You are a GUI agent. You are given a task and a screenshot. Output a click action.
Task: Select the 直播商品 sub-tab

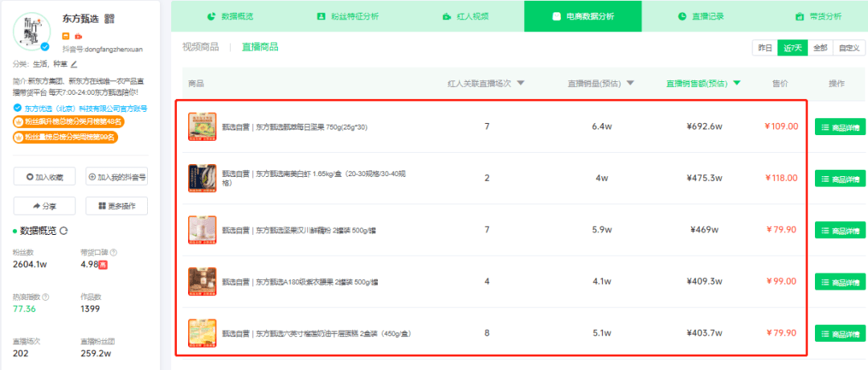[260, 47]
